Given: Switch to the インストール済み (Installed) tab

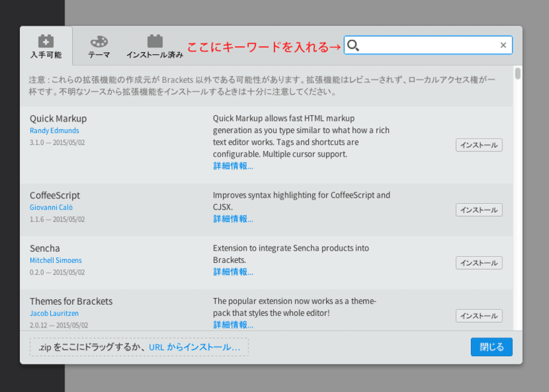Looking at the screenshot, I should pos(155,46).
